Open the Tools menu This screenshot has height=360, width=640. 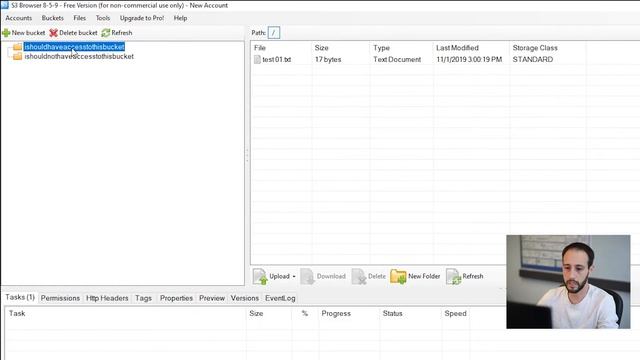point(103,18)
